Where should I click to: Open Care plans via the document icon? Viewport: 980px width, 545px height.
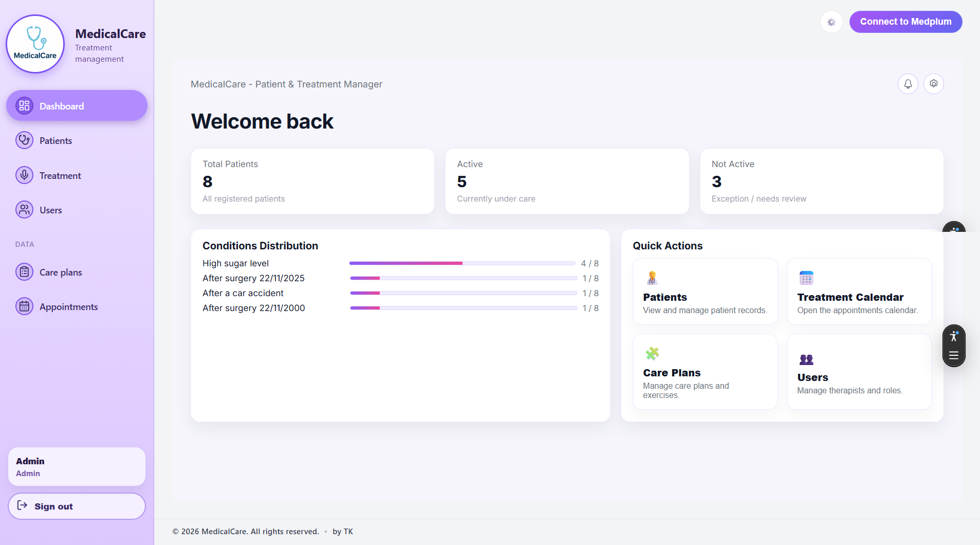coord(24,271)
